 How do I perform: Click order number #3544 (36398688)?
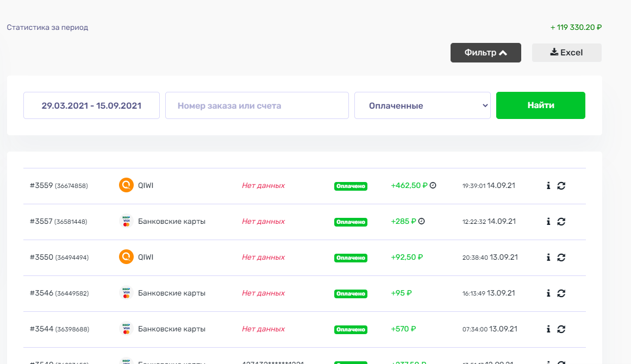[x=60, y=329]
